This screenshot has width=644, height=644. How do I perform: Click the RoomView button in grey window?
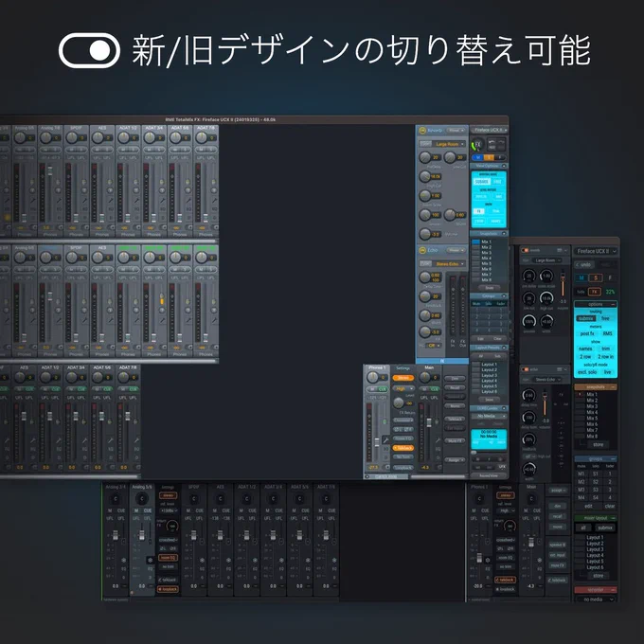(x=489, y=475)
